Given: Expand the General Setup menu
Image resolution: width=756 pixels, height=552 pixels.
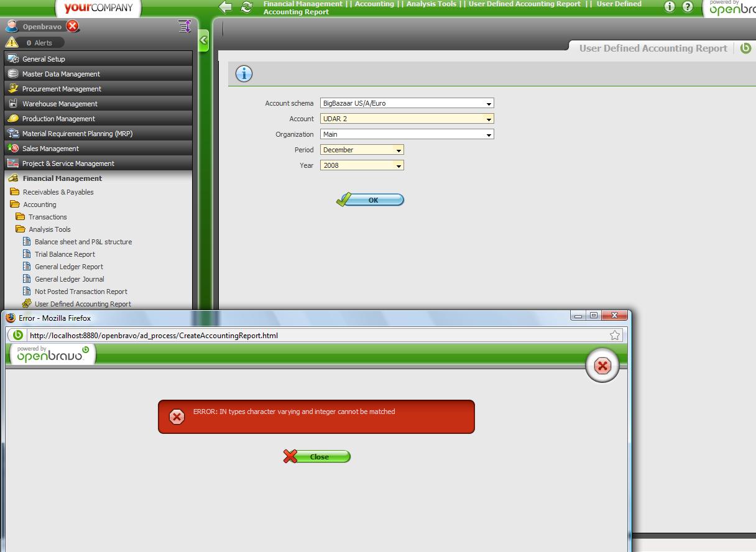Looking at the screenshot, I should coord(98,59).
